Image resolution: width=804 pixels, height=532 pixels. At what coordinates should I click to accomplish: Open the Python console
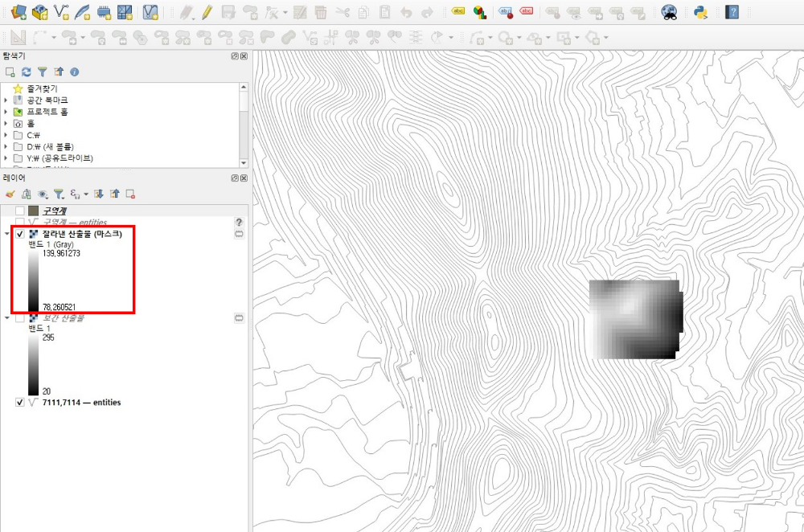[700, 12]
